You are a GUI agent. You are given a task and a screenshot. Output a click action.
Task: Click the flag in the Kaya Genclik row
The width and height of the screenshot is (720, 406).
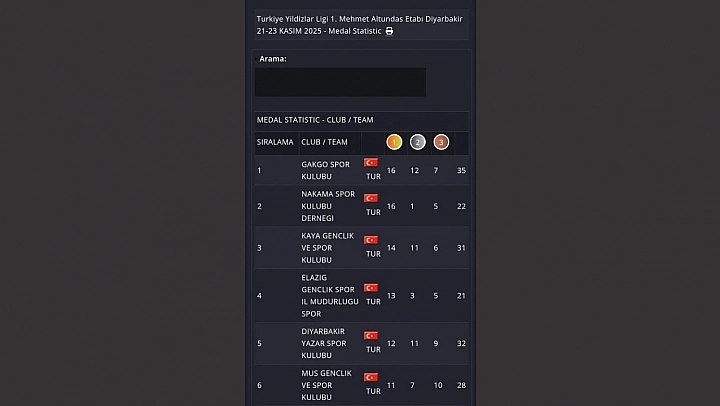coord(371,240)
